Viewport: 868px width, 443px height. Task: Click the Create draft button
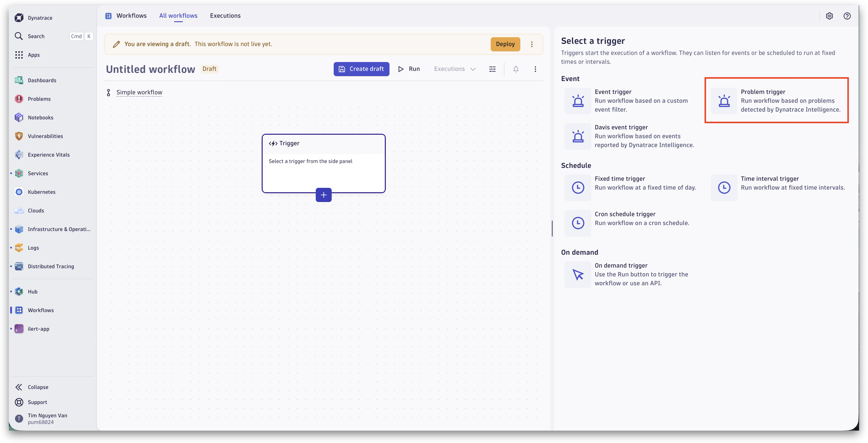pos(361,69)
